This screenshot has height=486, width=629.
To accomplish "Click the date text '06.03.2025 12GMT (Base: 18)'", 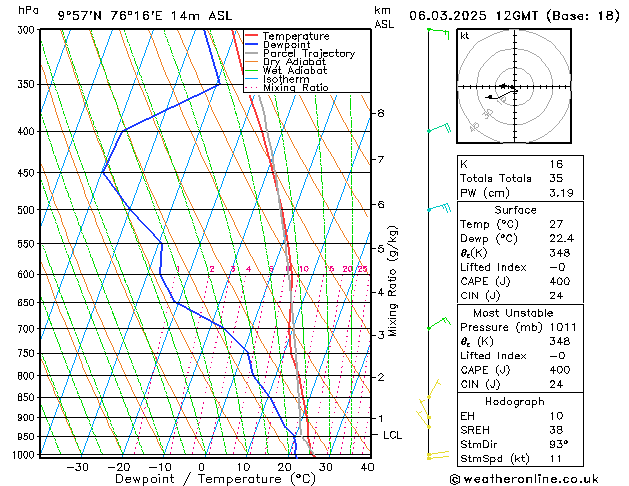I will tap(514, 16).
